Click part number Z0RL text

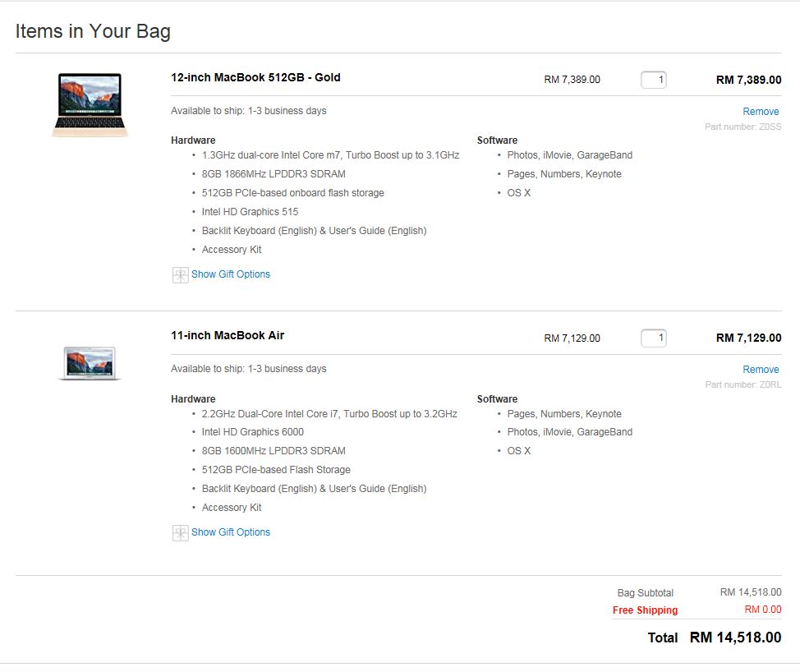743,384
